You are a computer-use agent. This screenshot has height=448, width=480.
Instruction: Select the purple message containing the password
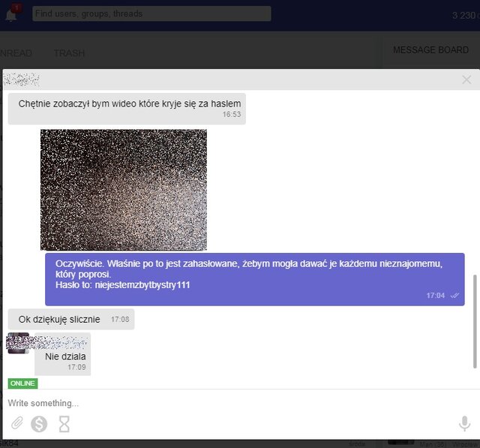254,279
